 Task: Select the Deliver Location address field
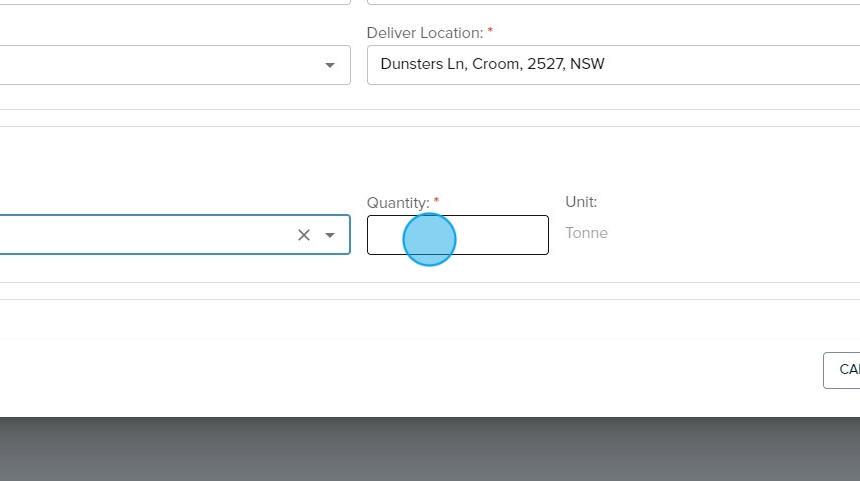pos(612,65)
